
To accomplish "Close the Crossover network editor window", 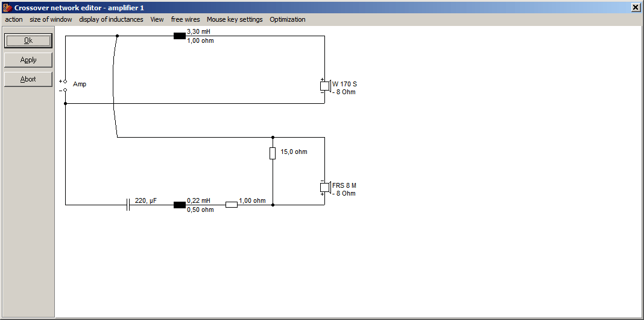I will pyautogui.click(x=636, y=7).
